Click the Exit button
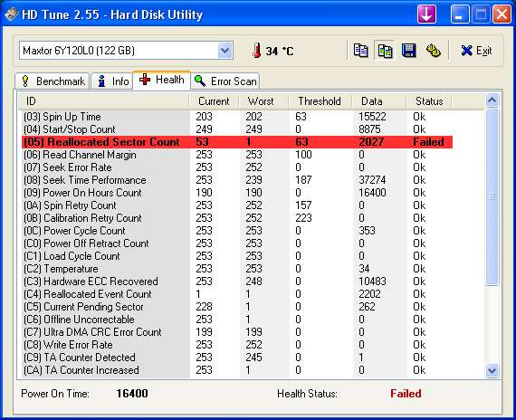 pos(476,51)
